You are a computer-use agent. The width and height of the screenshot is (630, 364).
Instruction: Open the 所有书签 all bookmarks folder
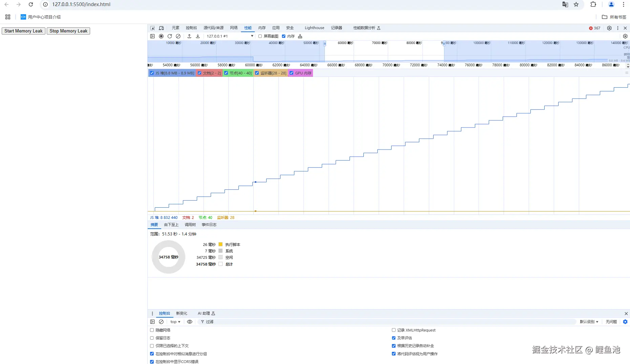[614, 17]
